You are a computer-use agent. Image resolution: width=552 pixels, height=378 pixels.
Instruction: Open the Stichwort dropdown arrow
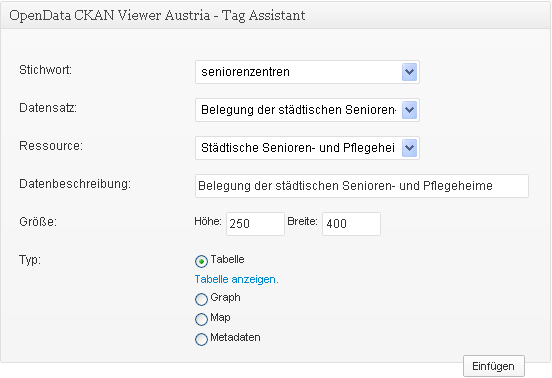(x=409, y=72)
